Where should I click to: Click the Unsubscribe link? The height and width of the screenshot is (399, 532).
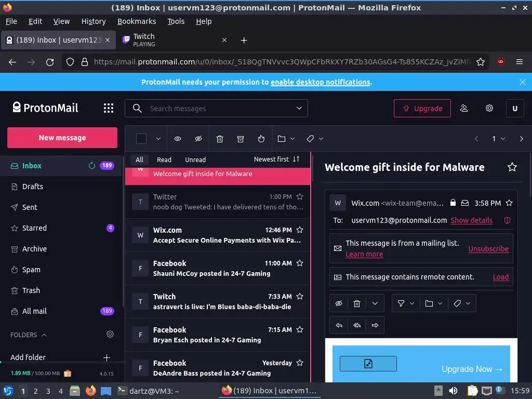coord(488,249)
